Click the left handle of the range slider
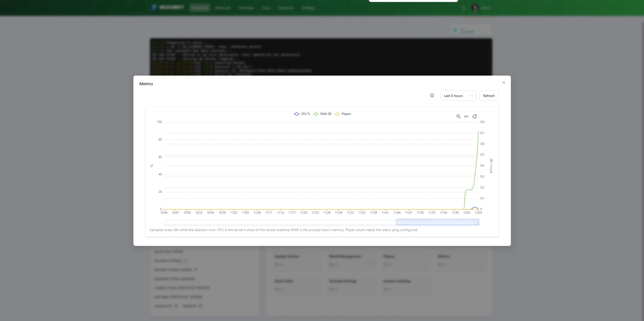 coord(397,223)
